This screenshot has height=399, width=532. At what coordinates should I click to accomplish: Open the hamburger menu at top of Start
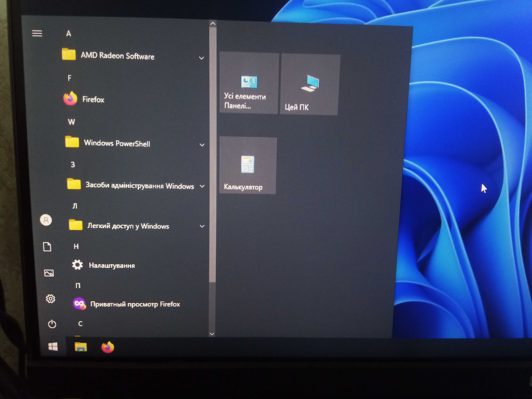tap(37, 33)
